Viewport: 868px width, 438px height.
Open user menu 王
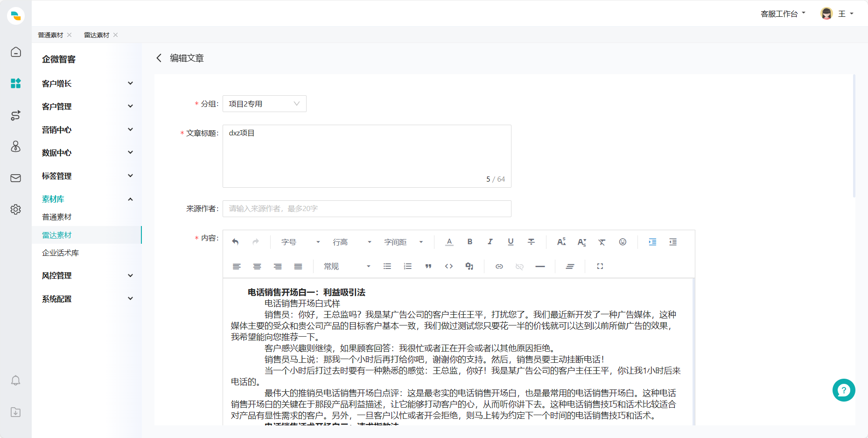click(837, 14)
